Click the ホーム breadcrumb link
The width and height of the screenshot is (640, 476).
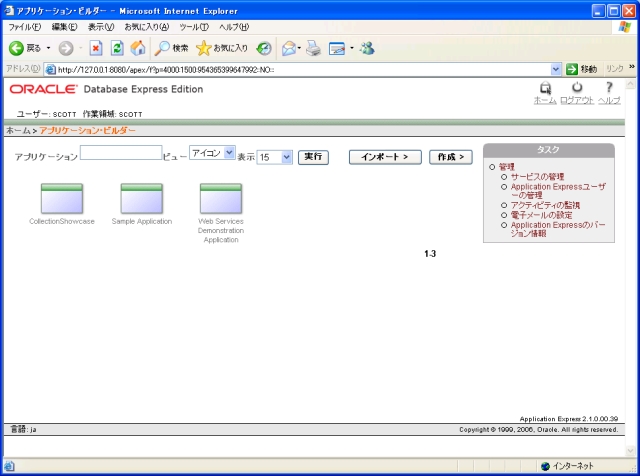tap(18, 131)
